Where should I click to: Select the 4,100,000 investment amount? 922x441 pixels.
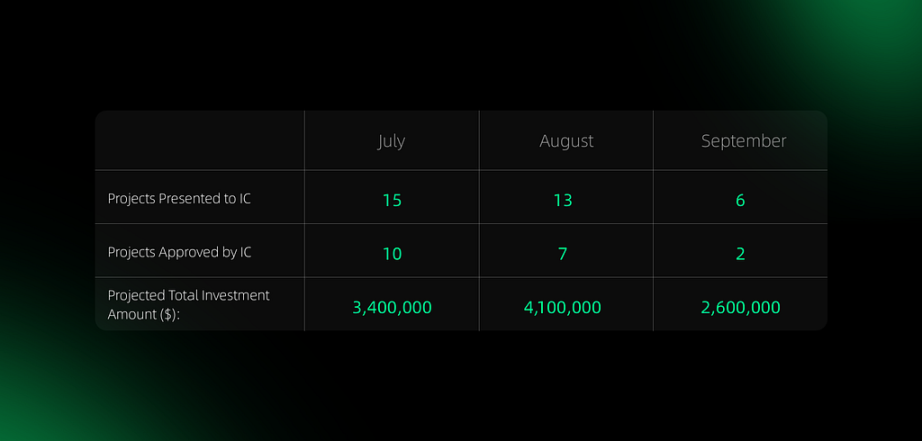(x=563, y=308)
